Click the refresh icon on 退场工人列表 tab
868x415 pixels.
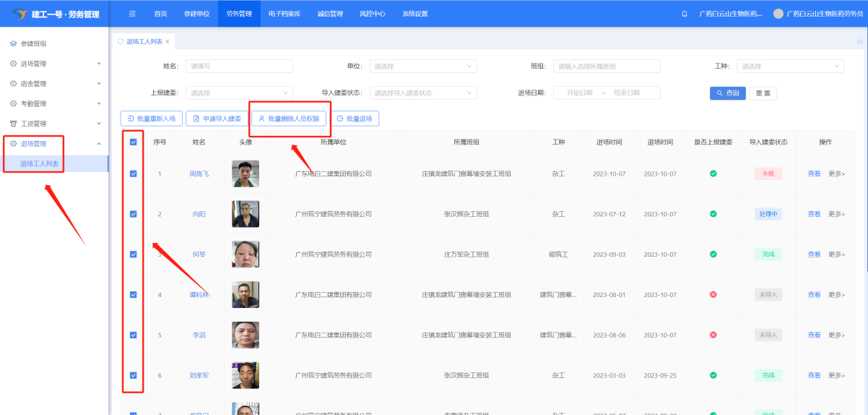tap(121, 42)
